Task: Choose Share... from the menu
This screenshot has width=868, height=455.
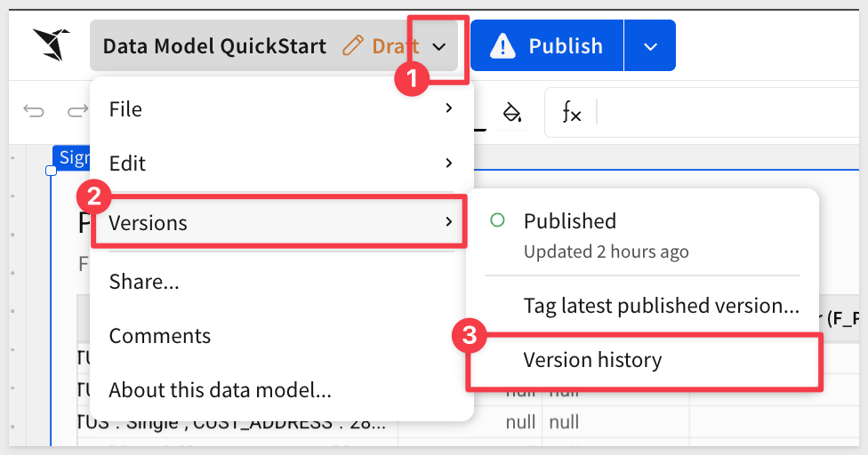Action: [144, 282]
